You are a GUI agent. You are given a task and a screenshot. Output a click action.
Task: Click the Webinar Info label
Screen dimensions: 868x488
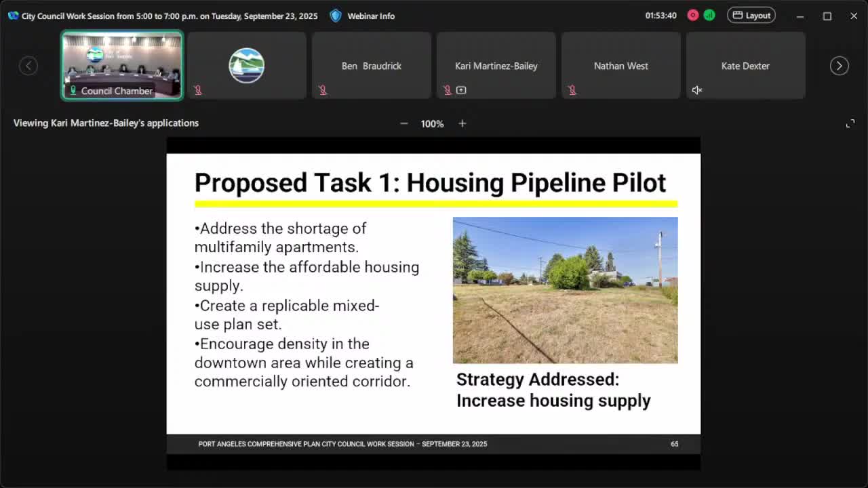[x=371, y=16]
